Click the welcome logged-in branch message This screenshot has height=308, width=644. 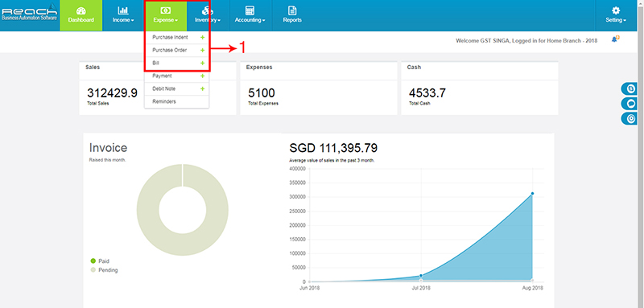click(526, 41)
